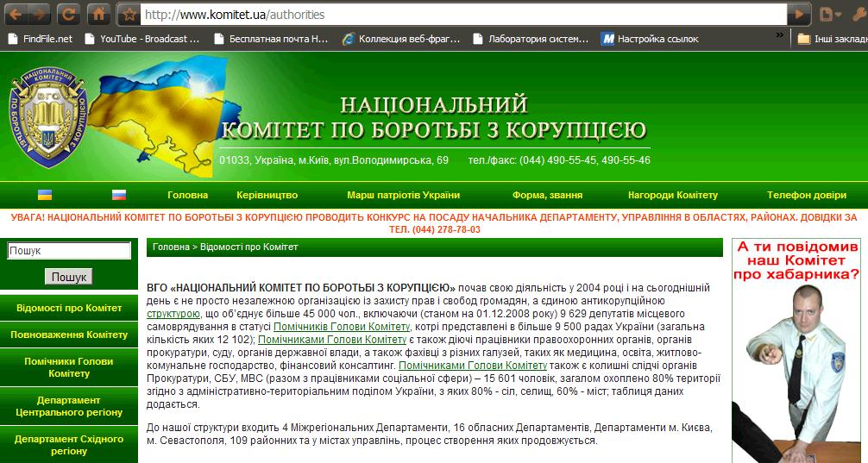Click the bookmark star icon
This screenshot has width=868, height=463.
(x=129, y=15)
